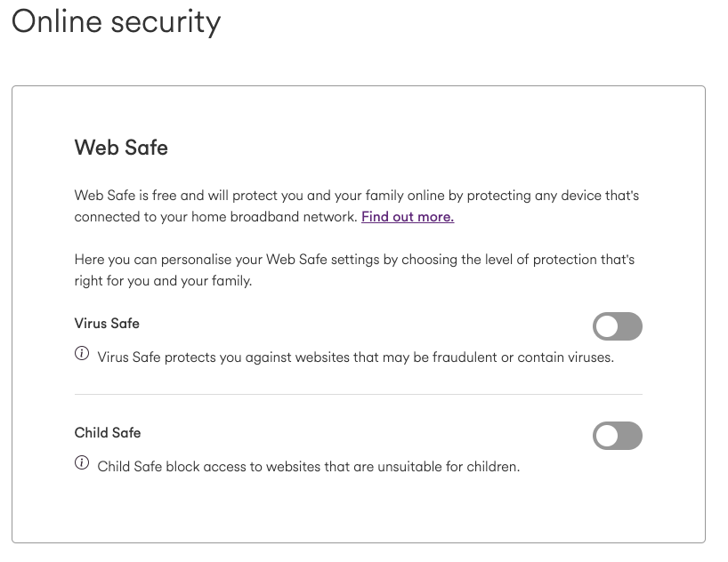Turn on the Child Safe toggle switch
This screenshot has width=728, height=562.
pyautogui.click(x=617, y=436)
